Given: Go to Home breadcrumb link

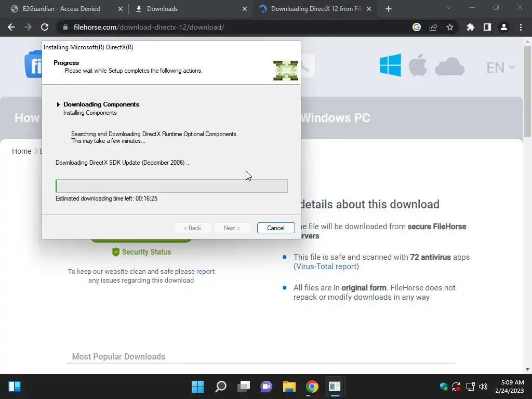Looking at the screenshot, I should point(22,151).
